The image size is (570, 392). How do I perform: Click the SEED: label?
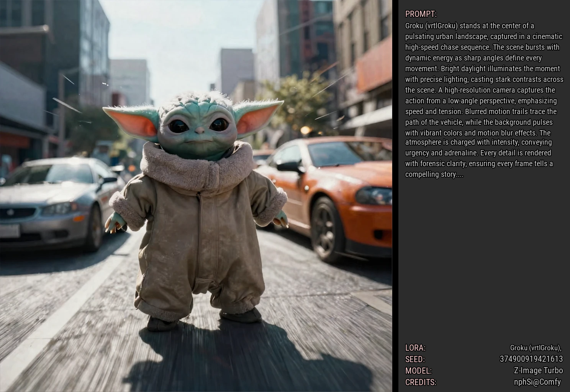(415, 359)
